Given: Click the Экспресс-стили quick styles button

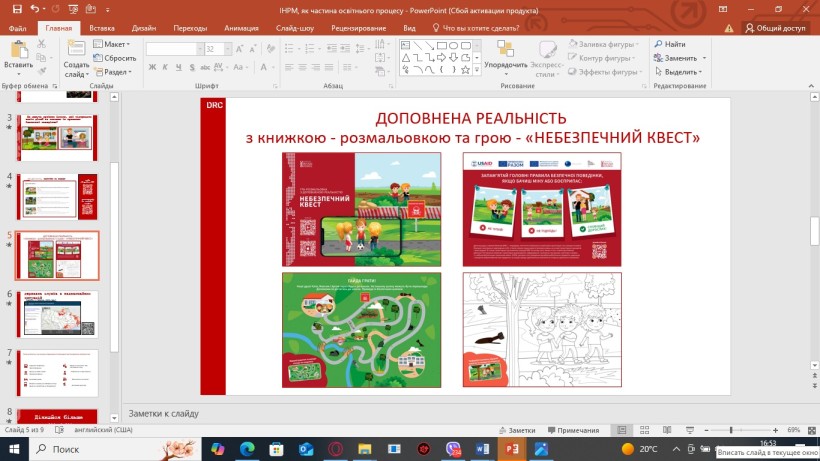Looking at the screenshot, I should tap(546, 59).
